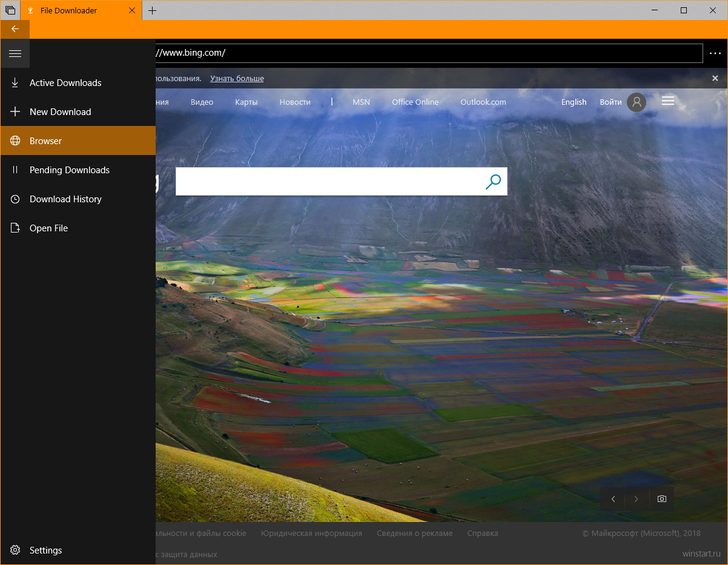Click the Войти sign-in link
728x565 pixels.
coord(611,102)
